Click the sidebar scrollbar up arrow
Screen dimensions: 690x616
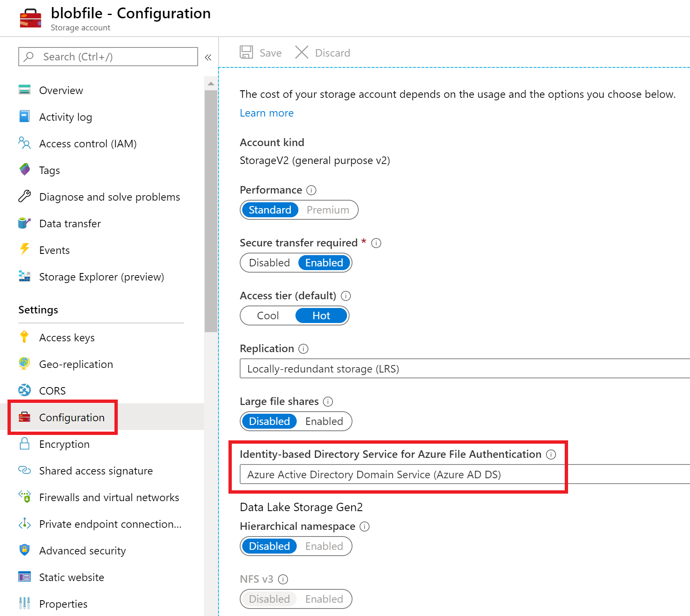coord(211,84)
